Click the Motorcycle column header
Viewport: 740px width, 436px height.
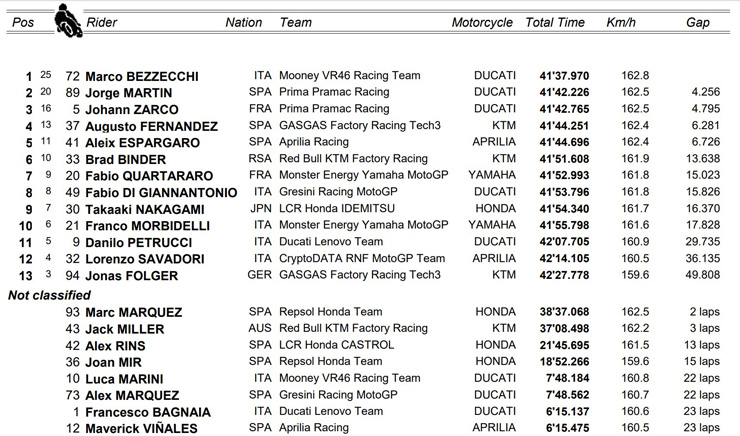point(482,22)
